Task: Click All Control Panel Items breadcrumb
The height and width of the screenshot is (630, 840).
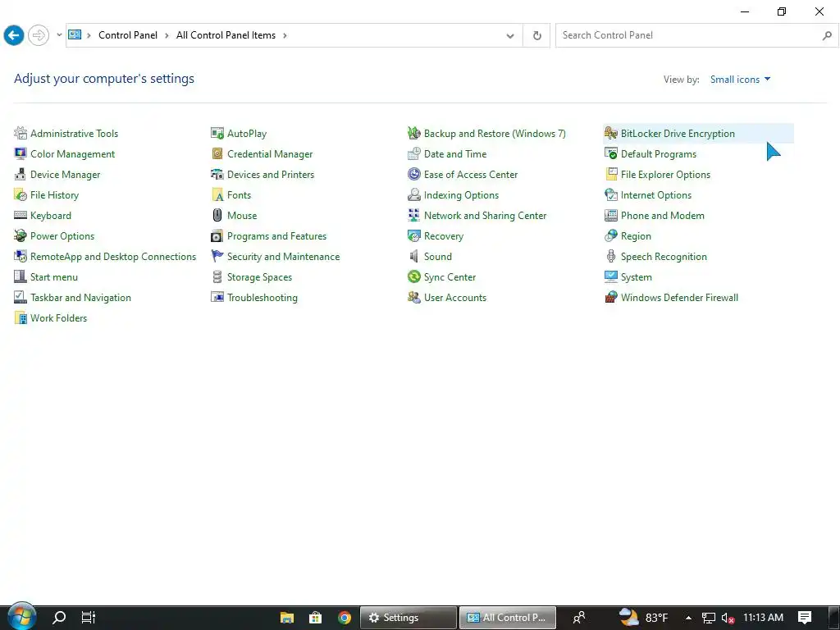Action: click(x=226, y=35)
